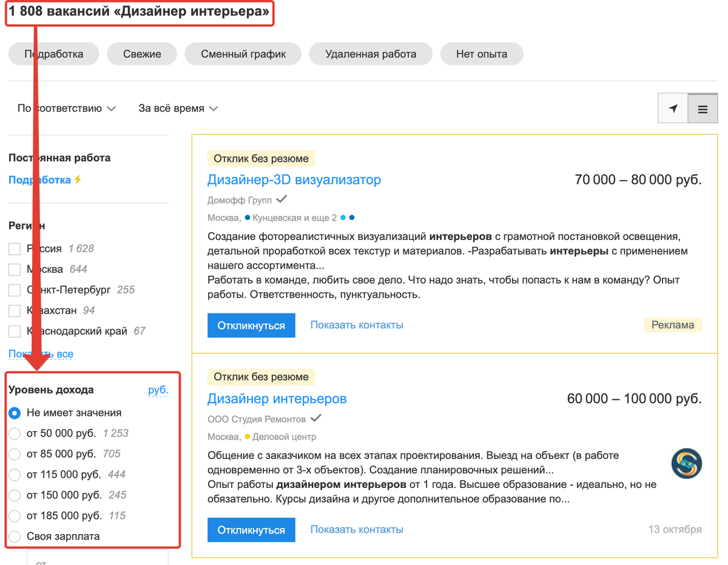728x565 pixels.
Task: Switch to map view arrow icon
Action: [x=673, y=109]
